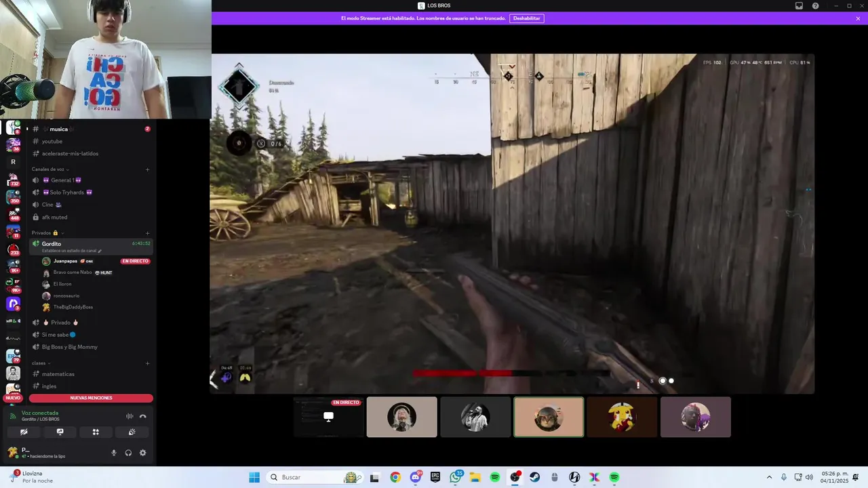Viewport: 868px width, 488px height.
Task: Toggle noise suppression waveform icon
Action: [x=130, y=416]
